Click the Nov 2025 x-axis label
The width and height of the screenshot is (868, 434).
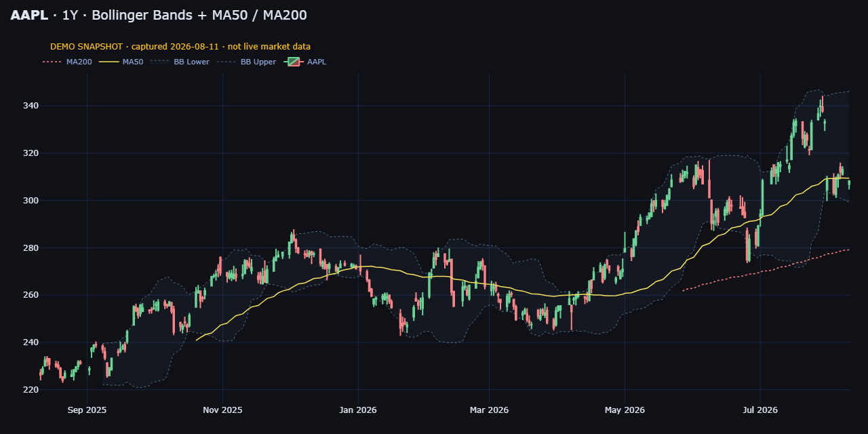[x=222, y=410]
